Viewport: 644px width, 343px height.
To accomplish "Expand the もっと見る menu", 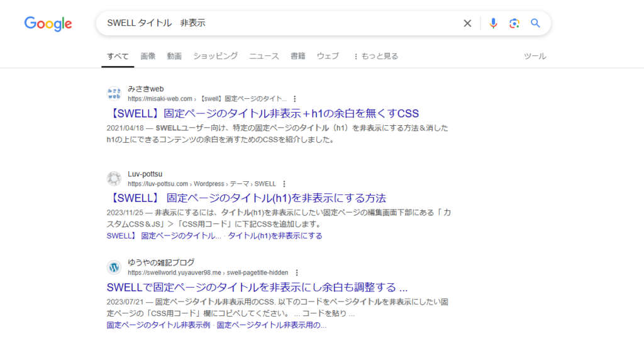I will click(376, 56).
